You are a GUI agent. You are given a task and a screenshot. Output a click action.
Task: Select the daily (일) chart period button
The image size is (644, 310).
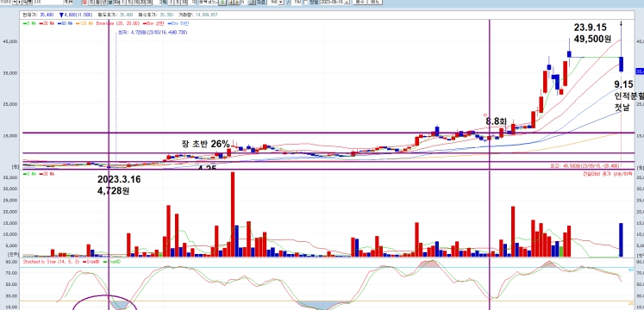84,2
